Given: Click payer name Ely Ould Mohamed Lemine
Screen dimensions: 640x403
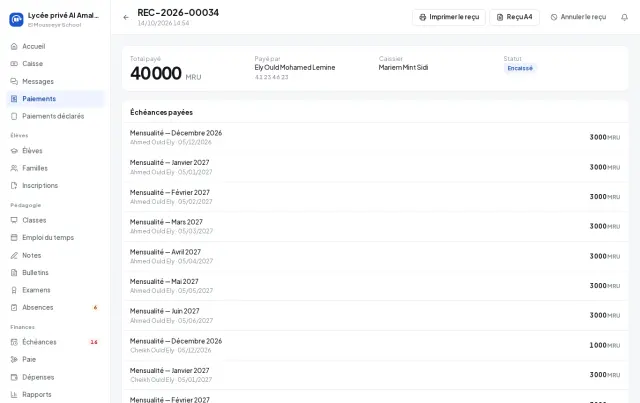Looking at the screenshot, I should tap(295, 67).
